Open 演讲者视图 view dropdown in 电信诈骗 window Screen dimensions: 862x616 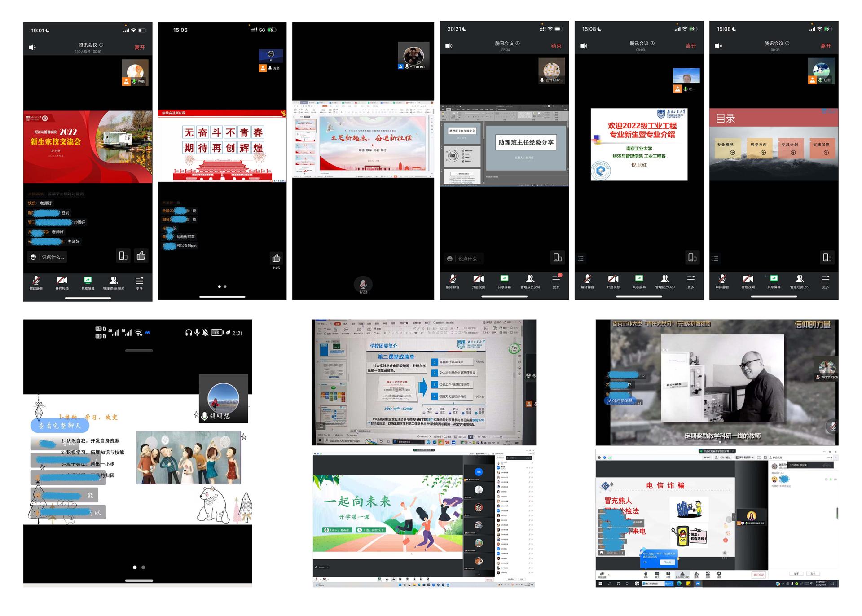(745, 458)
